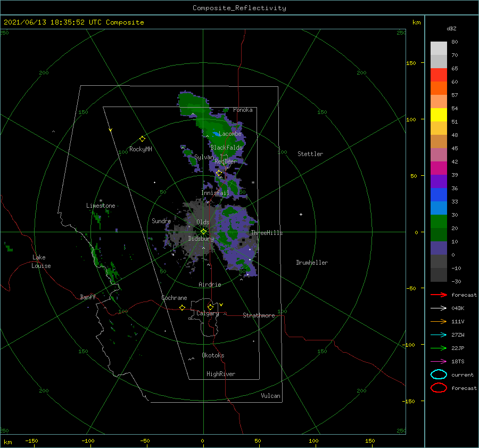Select the orange 57-60 dBZ color swatch

tap(439, 88)
